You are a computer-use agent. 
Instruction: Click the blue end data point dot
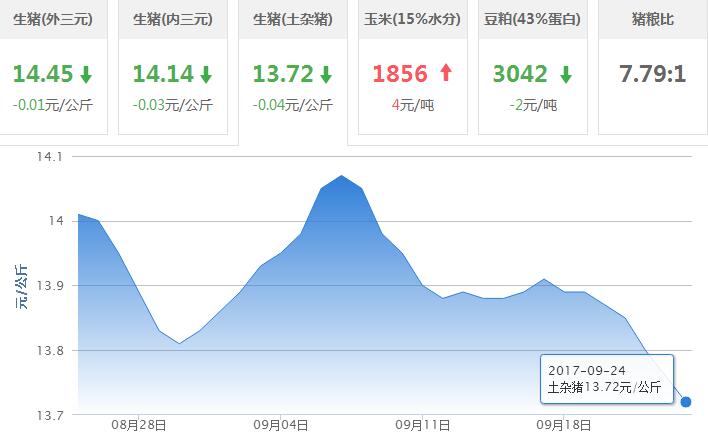(x=686, y=401)
